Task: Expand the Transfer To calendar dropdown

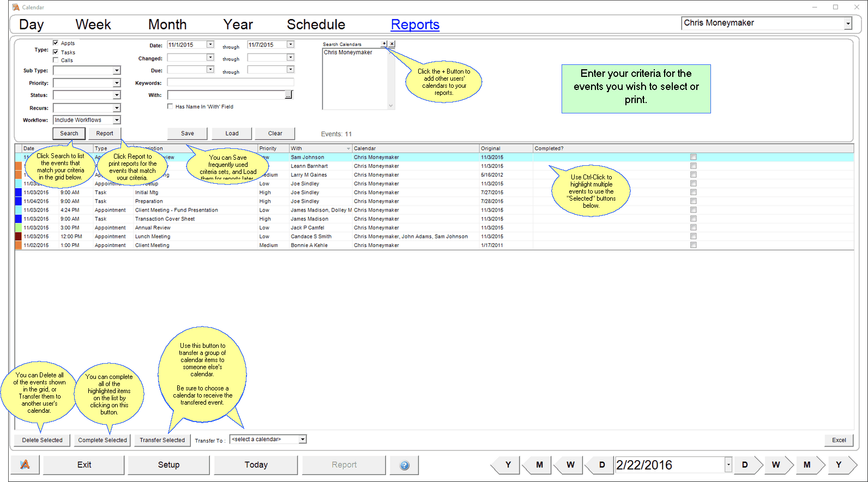Action: [x=303, y=439]
